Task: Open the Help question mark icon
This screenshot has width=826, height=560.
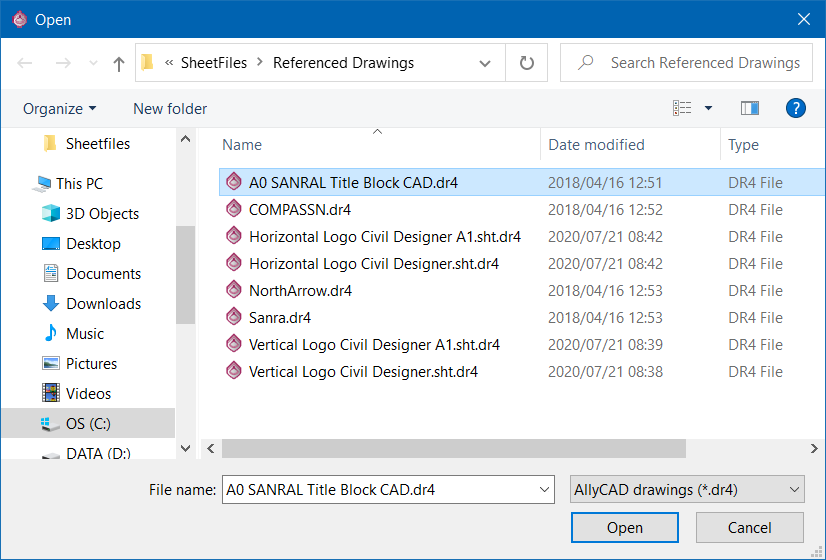Action: click(796, 108)
